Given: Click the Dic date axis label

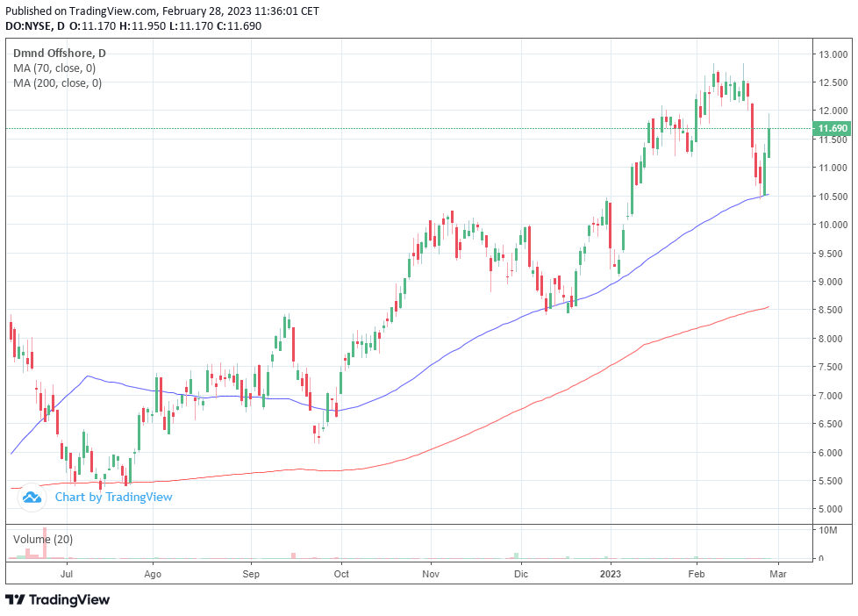Looking at the screenshot, I should coord(521,574).
